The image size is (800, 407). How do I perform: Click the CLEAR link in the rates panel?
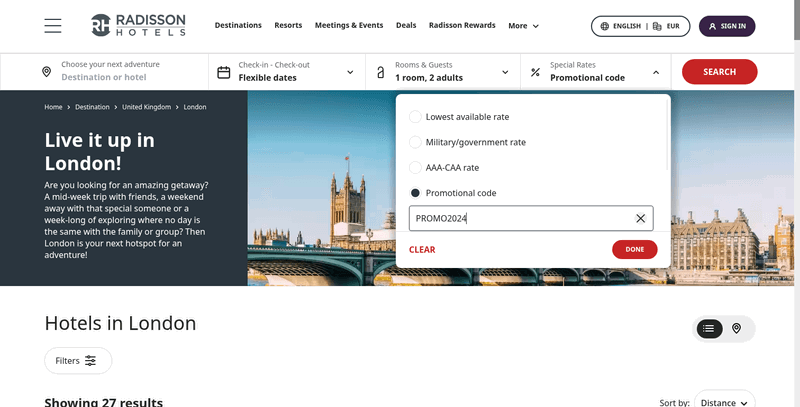[x=422, y=249]
